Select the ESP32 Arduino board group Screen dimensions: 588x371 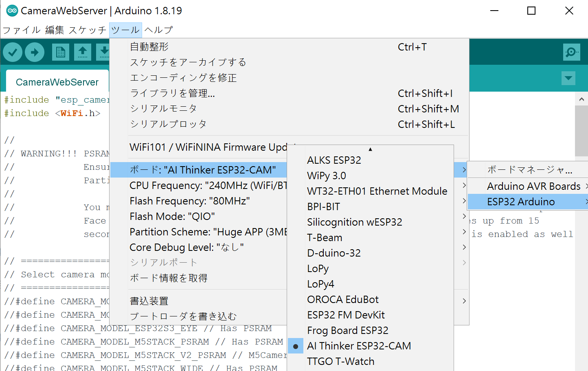click(x=528, y=202)
